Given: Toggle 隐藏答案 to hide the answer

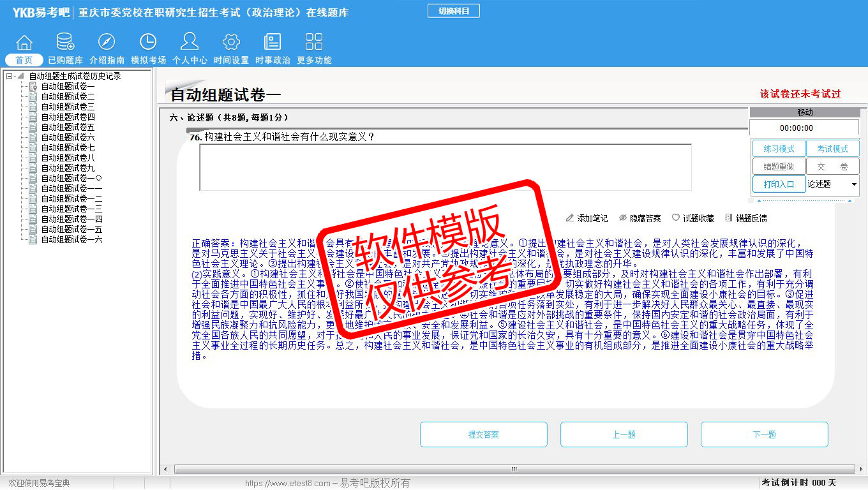Looking at the screenshot, I should point(640,218).
